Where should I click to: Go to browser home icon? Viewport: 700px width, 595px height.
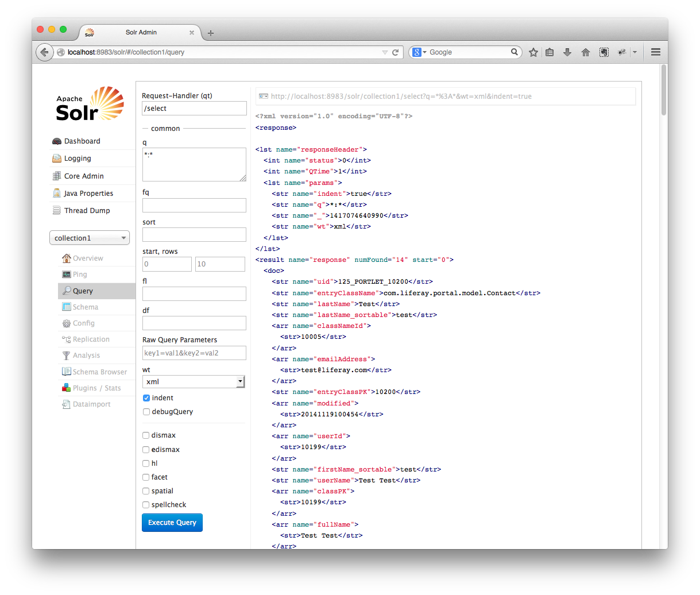click(586, 52)
